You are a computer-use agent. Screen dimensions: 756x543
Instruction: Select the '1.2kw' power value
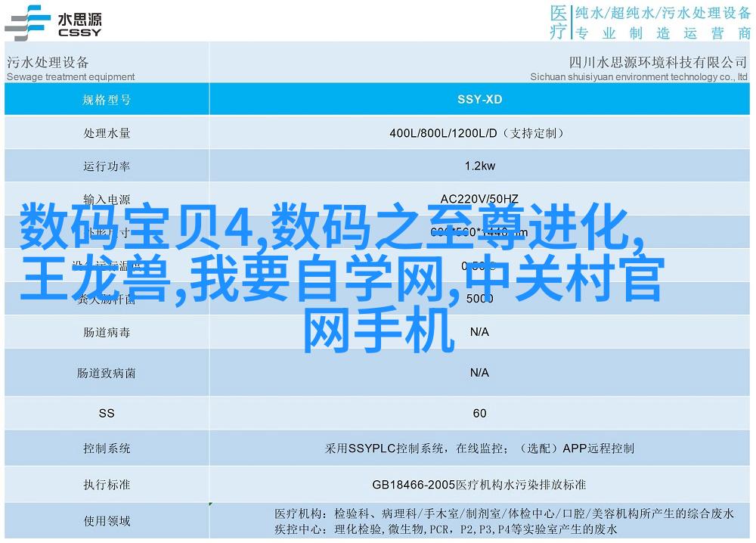[x=480, y=166]
